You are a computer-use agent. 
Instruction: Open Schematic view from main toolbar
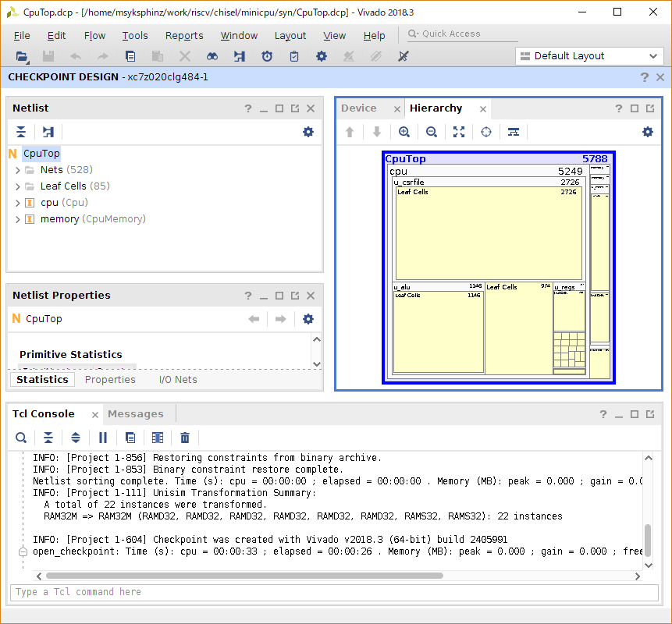(240, 56)
